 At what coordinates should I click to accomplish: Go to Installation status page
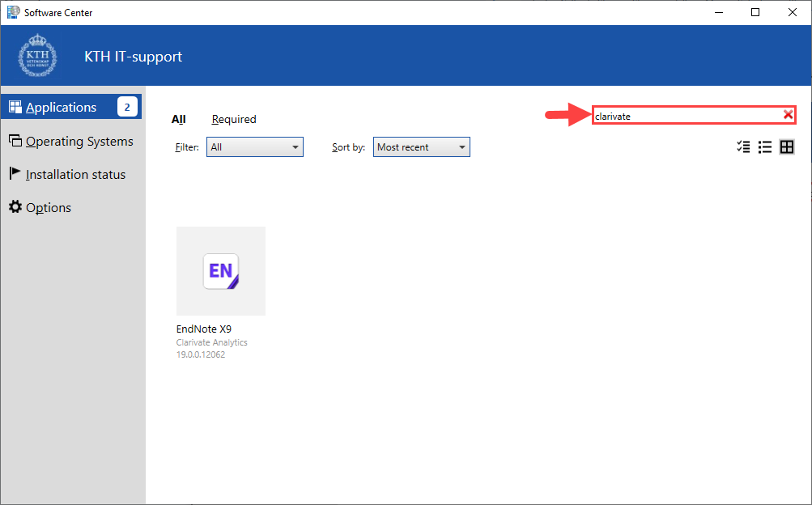75,175
